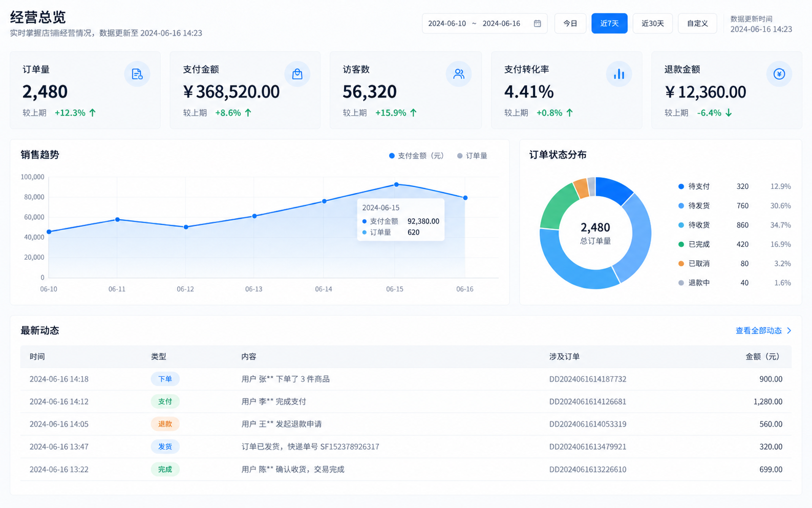The image size is (812, 508).
Task: Select the 今日 time range
Action: 570,24
